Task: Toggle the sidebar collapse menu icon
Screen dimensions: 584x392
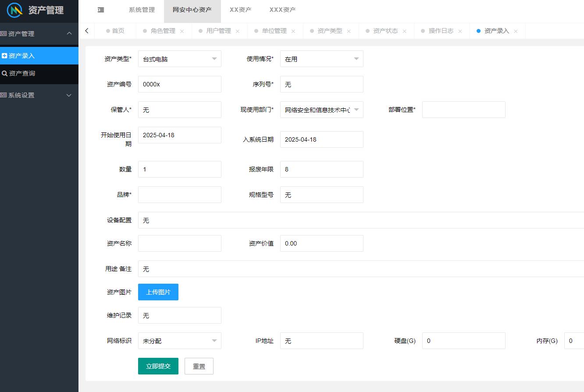Action: [101, 10]
